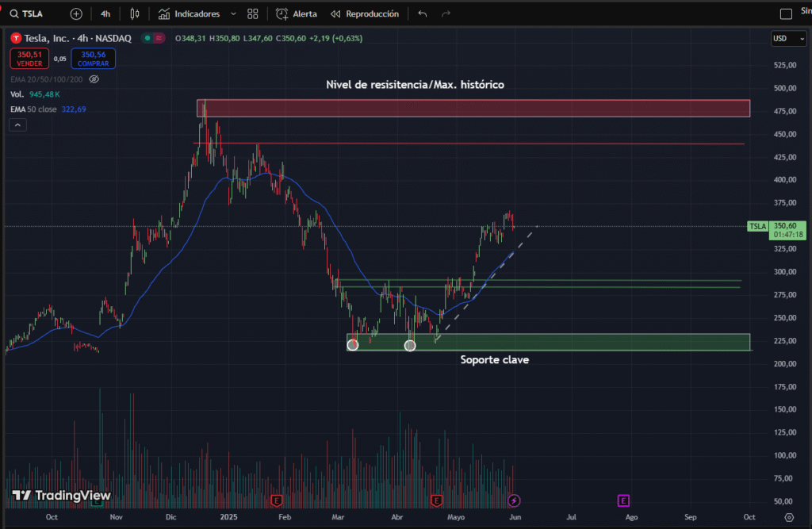The width and height of the screenshot is (812, 529).
Task: Toggle visibility of EMA 20/50/100/200 indicator
Action: tap(94, 79)
